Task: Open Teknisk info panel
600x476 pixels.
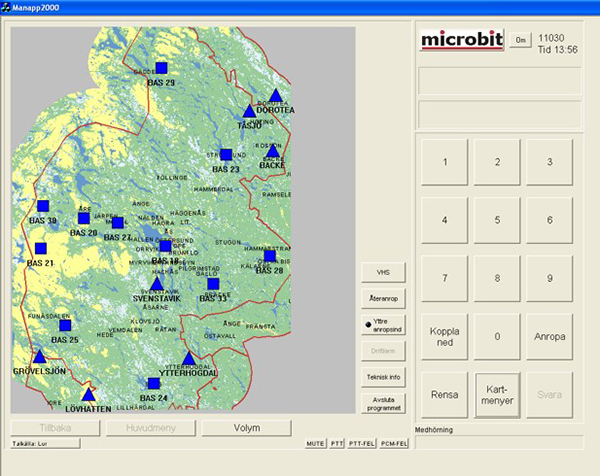Action: pos(383,376)
